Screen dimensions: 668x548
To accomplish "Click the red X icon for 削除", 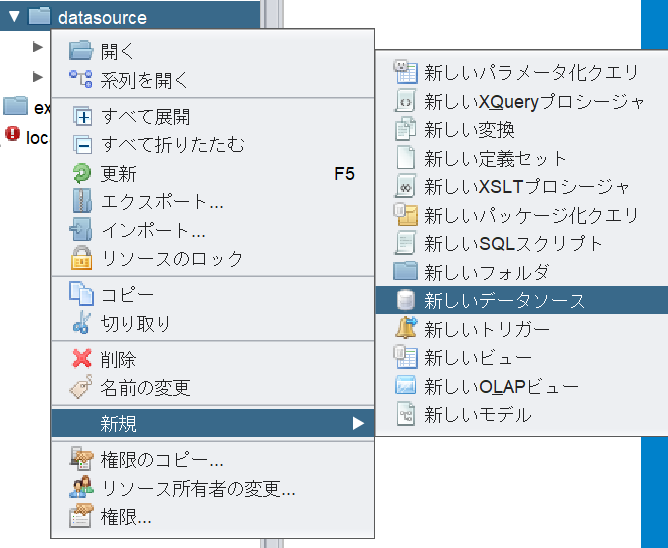I will (81, 358).
